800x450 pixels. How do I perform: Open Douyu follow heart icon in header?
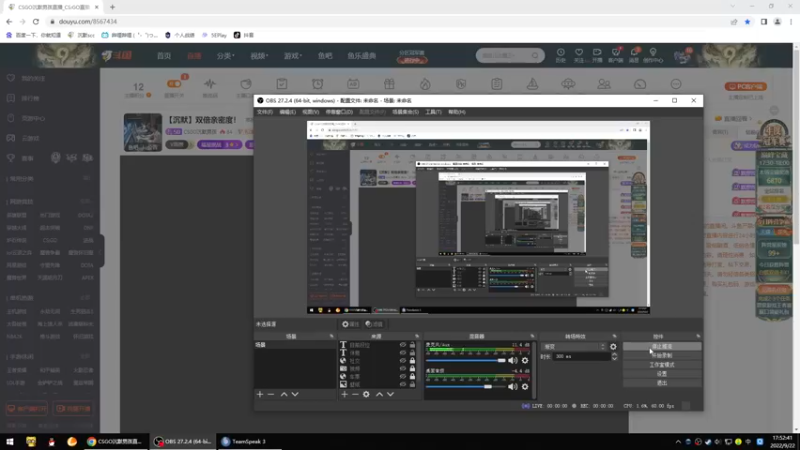(x=579, y=55)
